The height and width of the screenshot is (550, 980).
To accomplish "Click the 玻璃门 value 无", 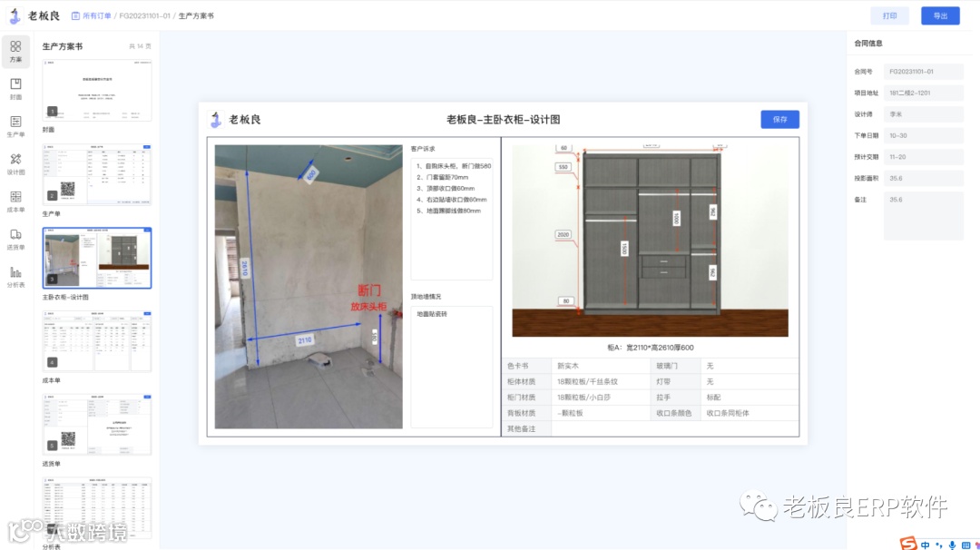I will (x=710, y=366).
